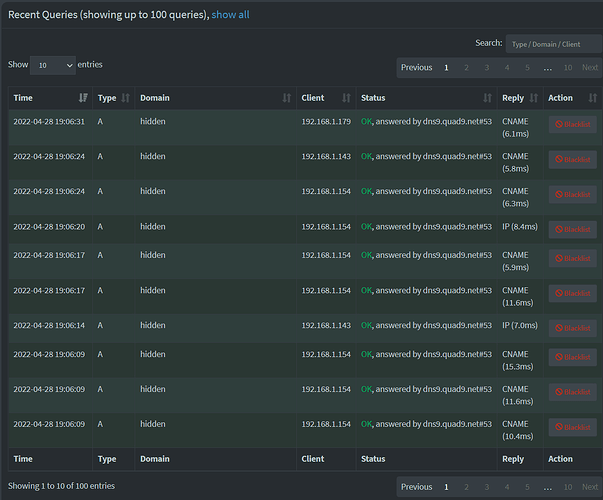Click the 'show all' queries link

(x=230, y=15)
